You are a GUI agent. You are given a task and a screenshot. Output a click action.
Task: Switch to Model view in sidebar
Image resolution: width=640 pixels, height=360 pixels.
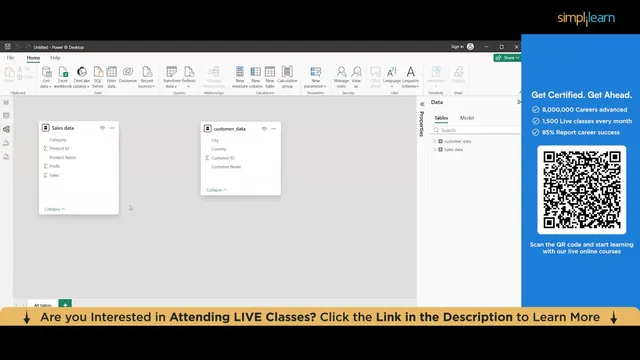point(6,129)
